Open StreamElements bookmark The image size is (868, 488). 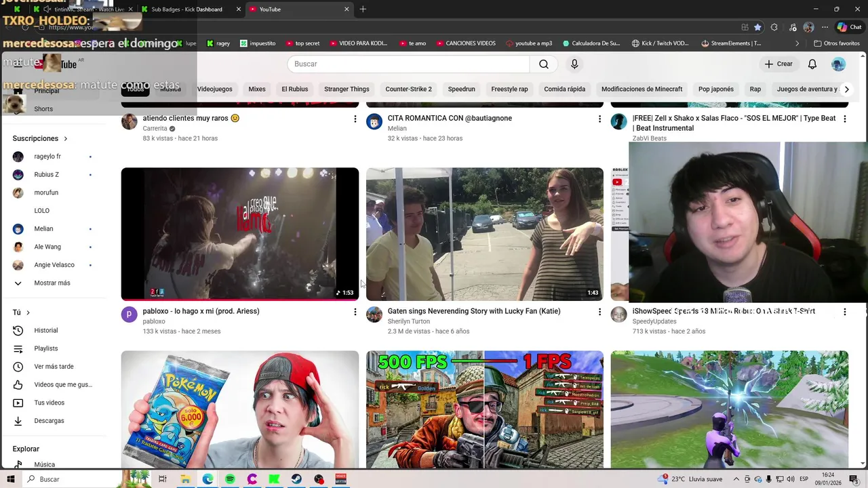point(731,43)
